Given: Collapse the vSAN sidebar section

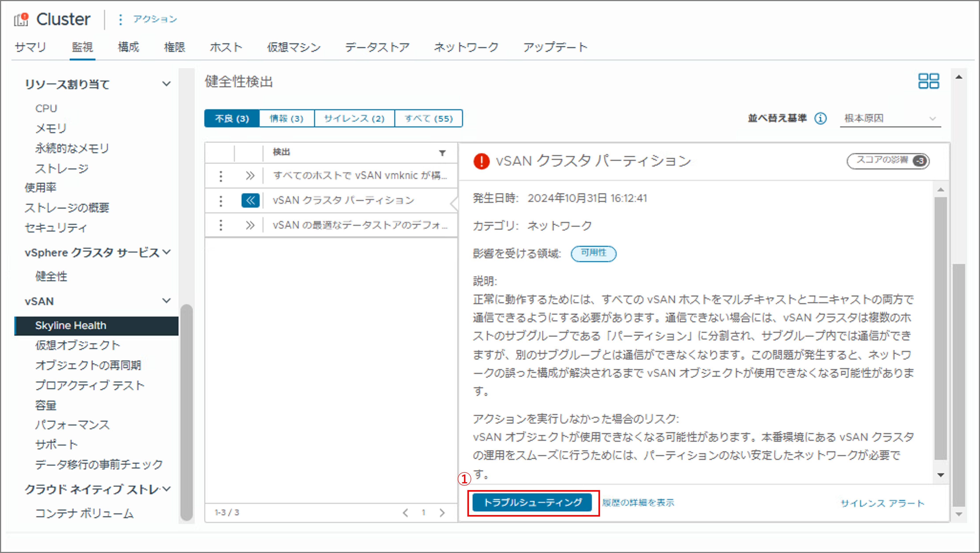Looking at the screenshot, I should pos(166,301).
